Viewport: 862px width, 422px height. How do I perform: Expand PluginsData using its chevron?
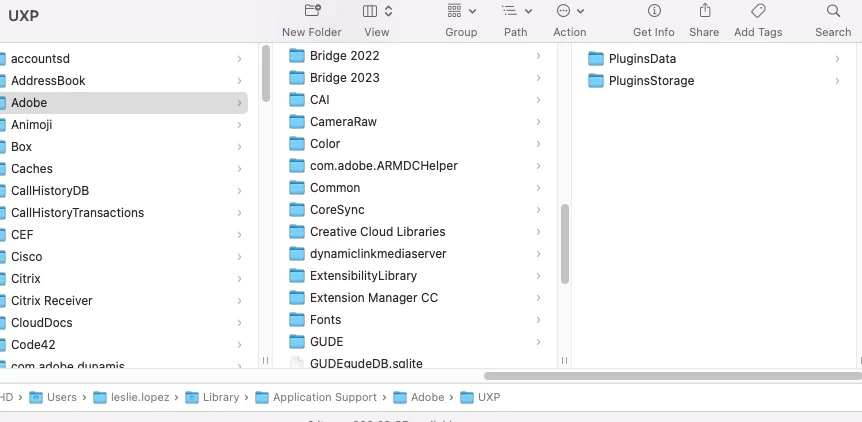pos(837,59)
